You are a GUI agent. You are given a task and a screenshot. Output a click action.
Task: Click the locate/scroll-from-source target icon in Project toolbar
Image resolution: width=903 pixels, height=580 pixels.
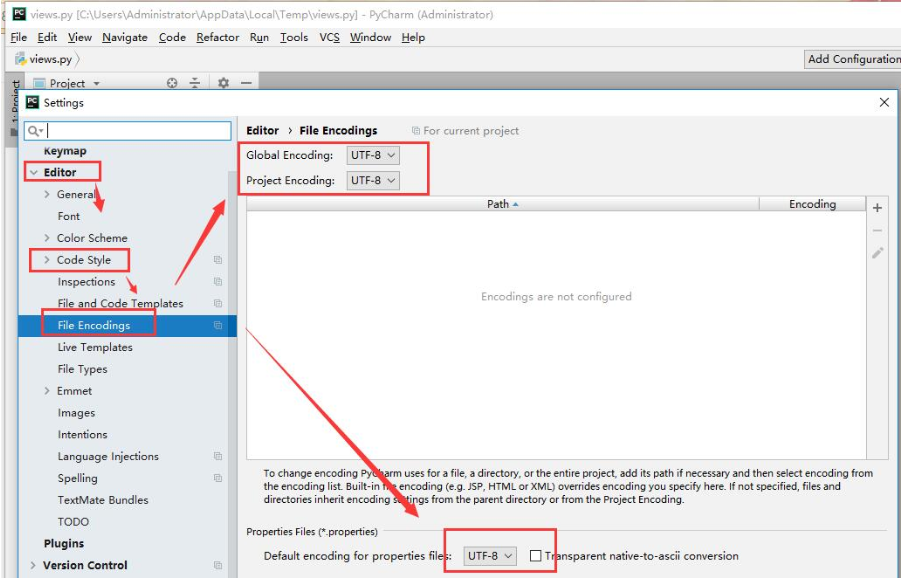(x=172, y=83)
